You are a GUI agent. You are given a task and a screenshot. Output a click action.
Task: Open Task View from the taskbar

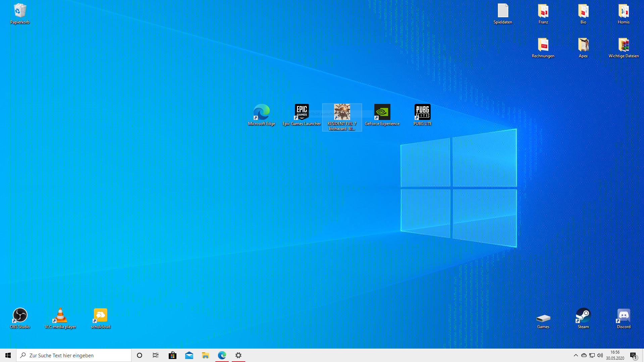156,355
